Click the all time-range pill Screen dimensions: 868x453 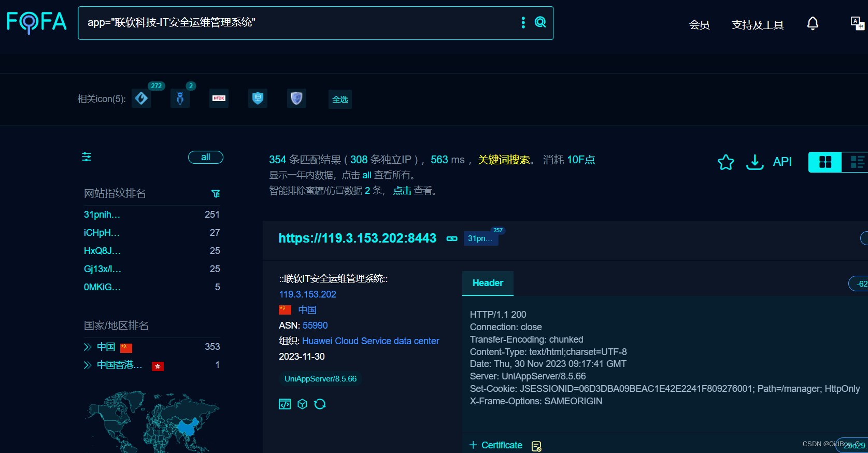(206, 157)
